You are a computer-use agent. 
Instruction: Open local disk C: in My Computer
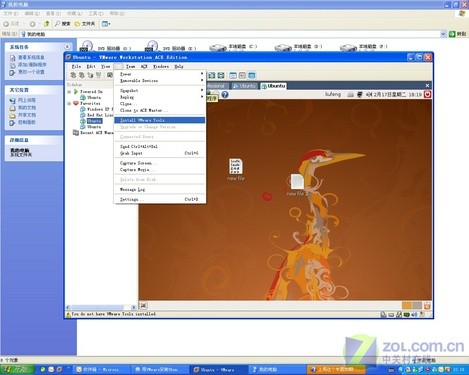(233, 47)
